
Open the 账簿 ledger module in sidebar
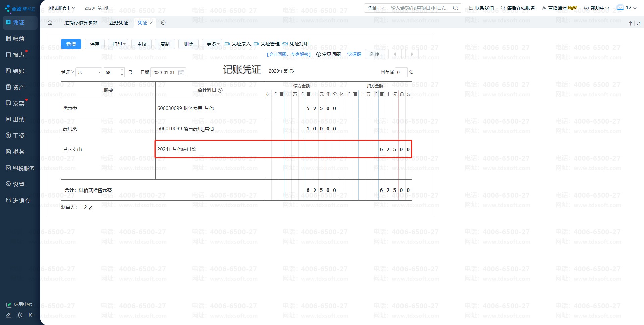15,39
